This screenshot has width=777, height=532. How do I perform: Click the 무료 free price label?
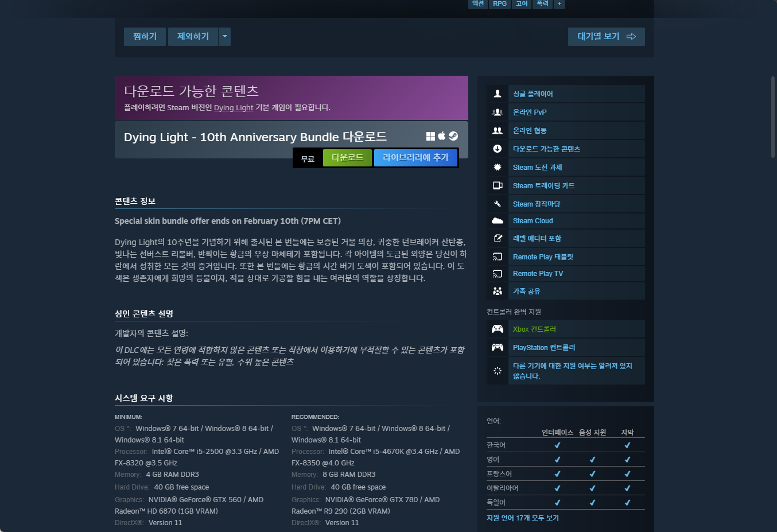click(x=308, y=158)
